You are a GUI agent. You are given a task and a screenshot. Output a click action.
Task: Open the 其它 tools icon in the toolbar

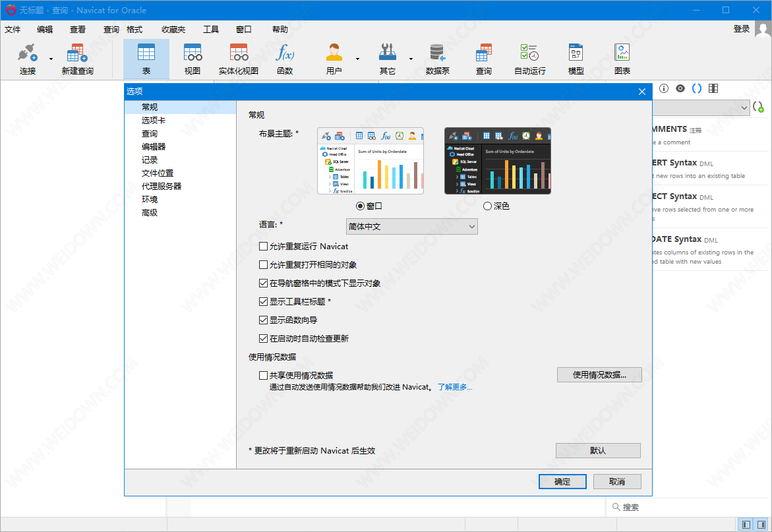point(388,52)
